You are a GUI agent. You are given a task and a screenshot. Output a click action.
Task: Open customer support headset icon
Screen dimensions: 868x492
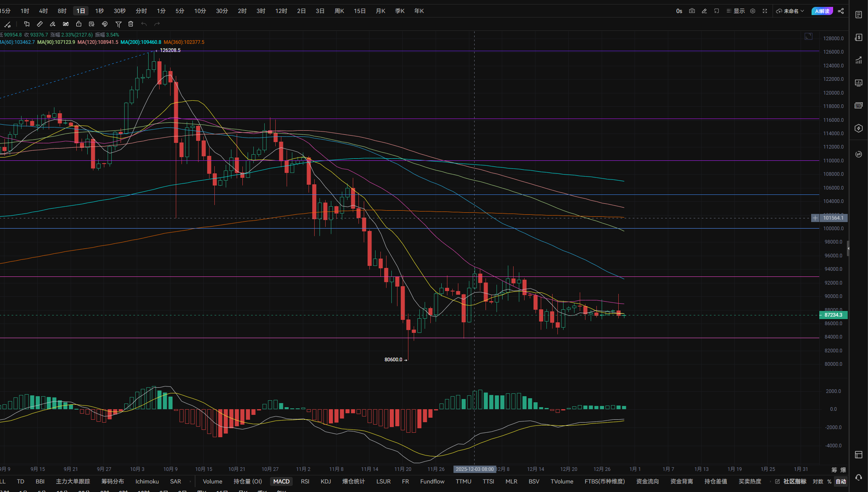click(x=858, y=477)
